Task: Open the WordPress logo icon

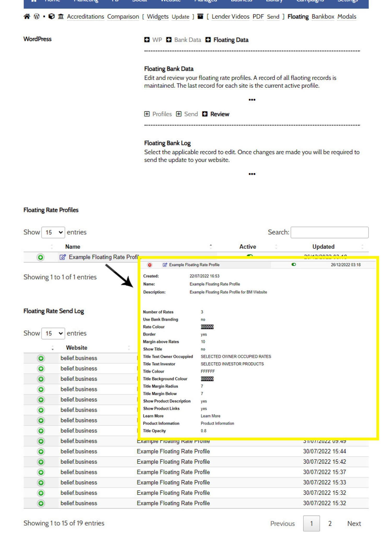Action: [x=37, y=16]
